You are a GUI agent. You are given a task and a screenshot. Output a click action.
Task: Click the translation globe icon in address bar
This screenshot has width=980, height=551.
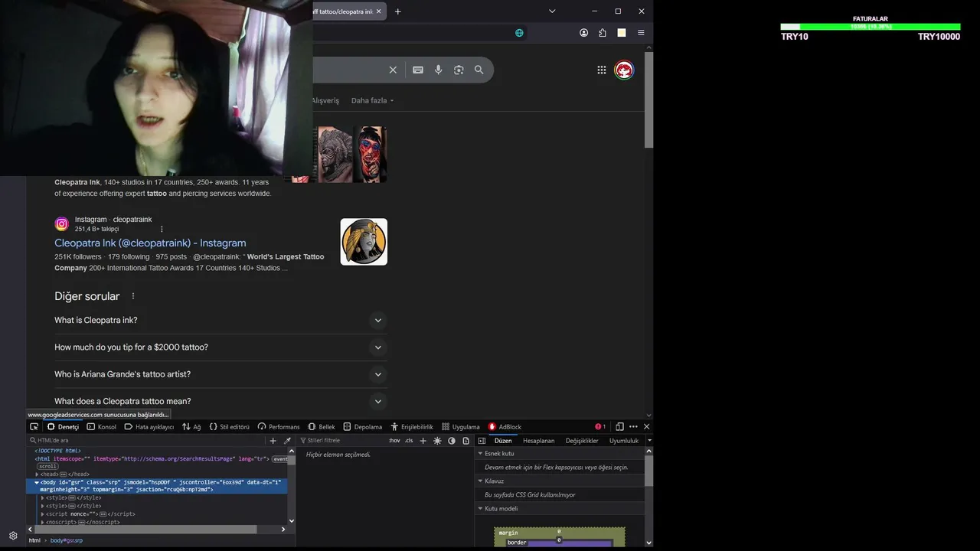519,33
